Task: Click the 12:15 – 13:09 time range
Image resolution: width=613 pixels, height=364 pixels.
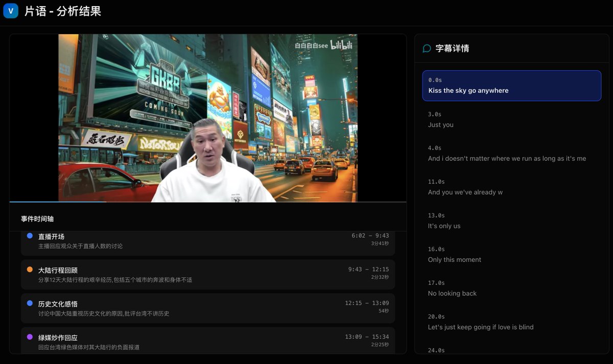Action: pos(367,303)
